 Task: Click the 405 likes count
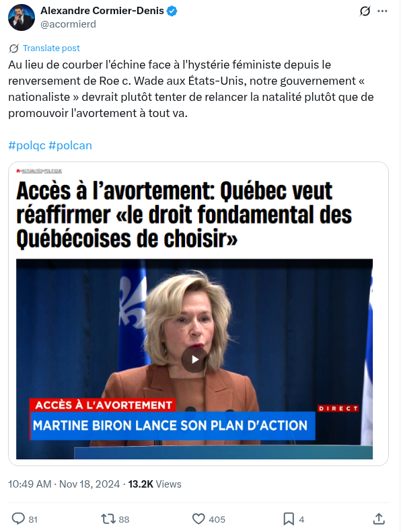(217, 519)
